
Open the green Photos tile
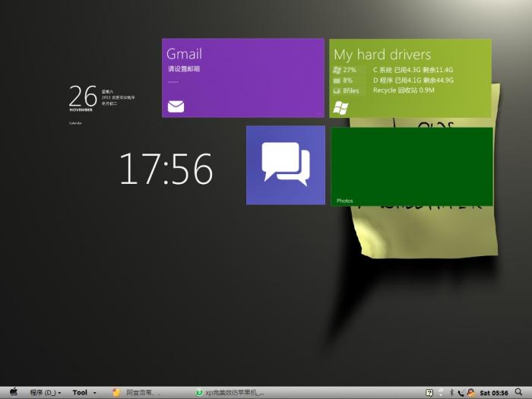pos(412,166)
